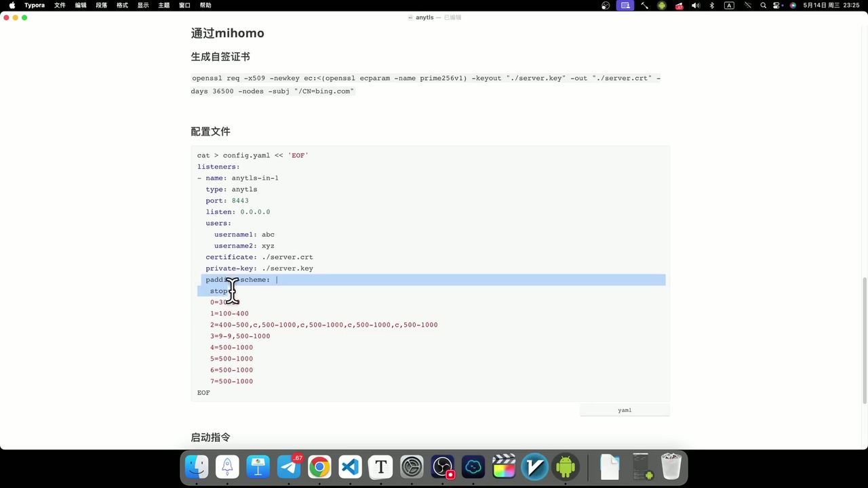Empty the Trash in the Dock

pos(671,466)
